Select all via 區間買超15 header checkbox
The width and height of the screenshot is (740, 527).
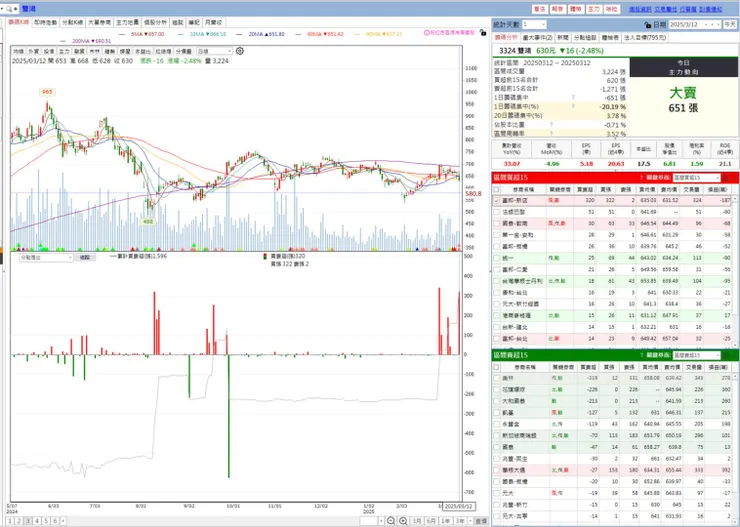[496, 189]
